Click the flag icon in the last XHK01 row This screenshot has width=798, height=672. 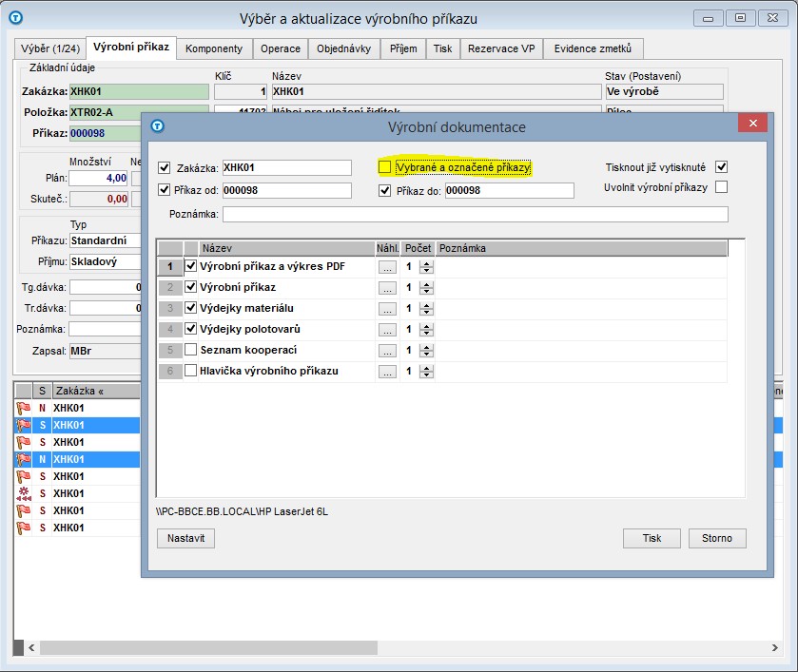coord(24,528)
